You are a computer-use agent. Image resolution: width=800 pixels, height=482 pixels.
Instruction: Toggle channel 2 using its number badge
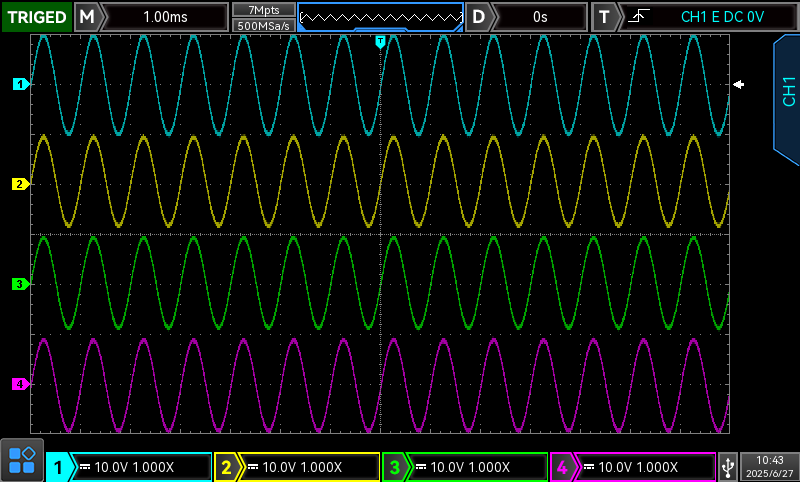228,467
